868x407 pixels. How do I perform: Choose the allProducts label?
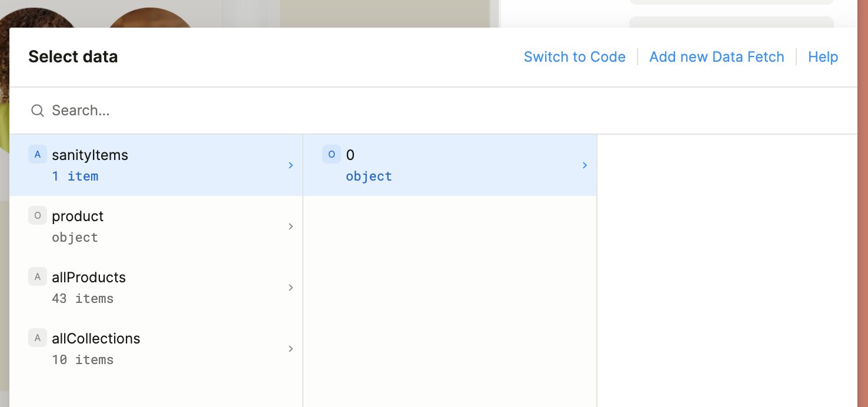[89, 278]
